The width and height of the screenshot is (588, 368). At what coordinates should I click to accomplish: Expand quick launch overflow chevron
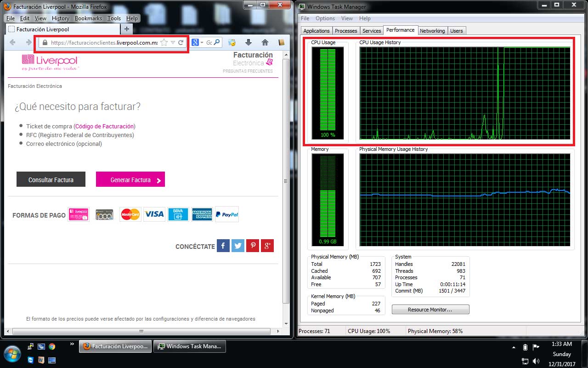(x=72, y=344)
